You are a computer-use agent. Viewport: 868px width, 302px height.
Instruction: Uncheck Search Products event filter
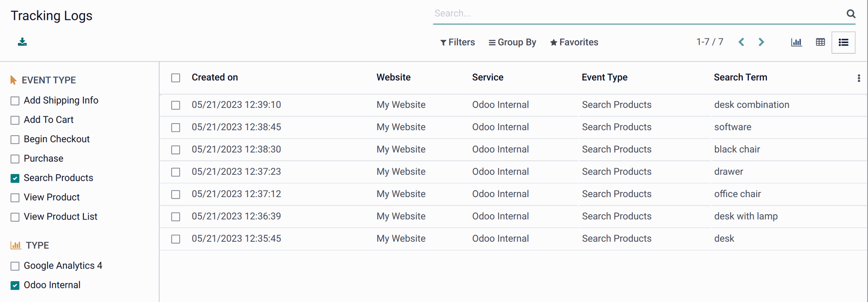[15, 178]
